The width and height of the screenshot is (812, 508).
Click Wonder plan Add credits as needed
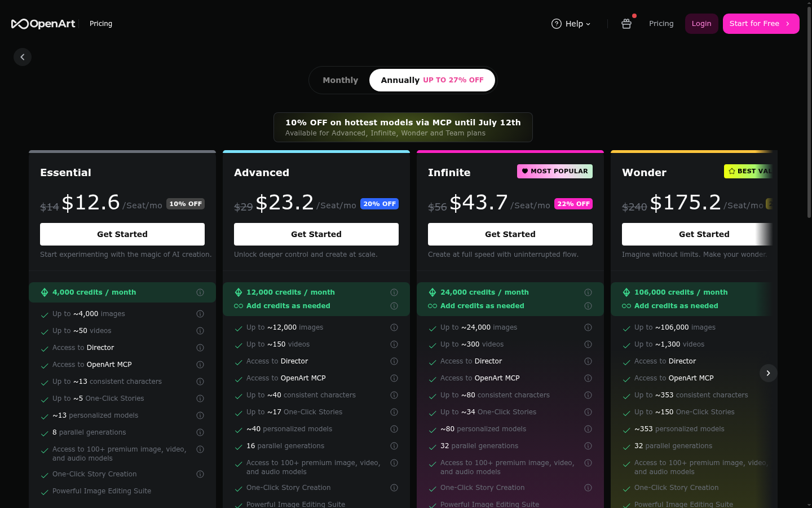point(676,306)
